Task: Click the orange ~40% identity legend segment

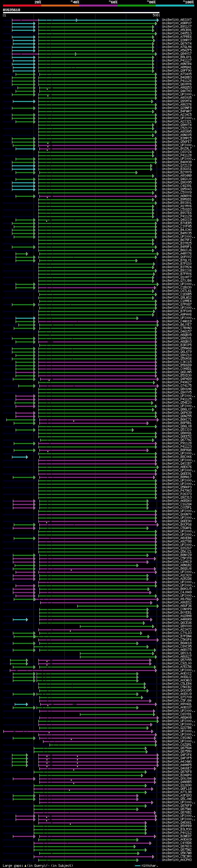Action: pos(60,6)
